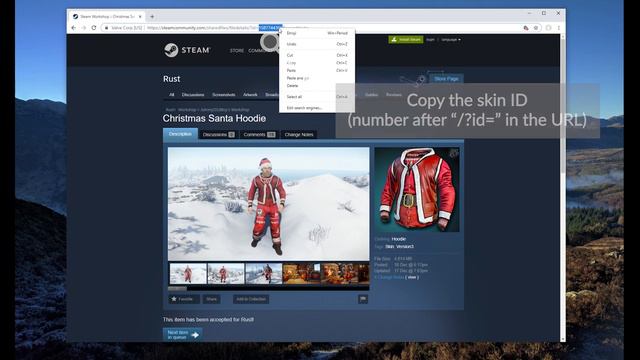Open the Screenshots tab in the Rust hub
640x360 pixels.
click(224, 95)
